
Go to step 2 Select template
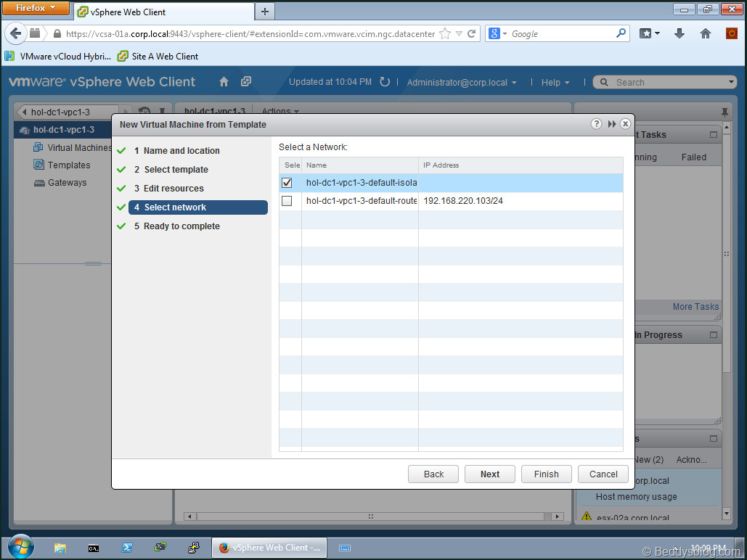pyautogui.click(x=176, y=170)
